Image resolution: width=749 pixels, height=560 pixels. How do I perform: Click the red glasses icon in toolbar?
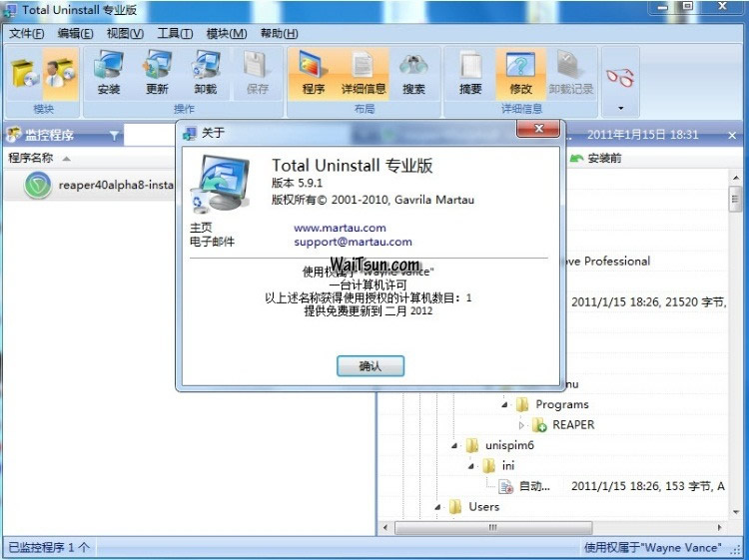pos(620,76)
